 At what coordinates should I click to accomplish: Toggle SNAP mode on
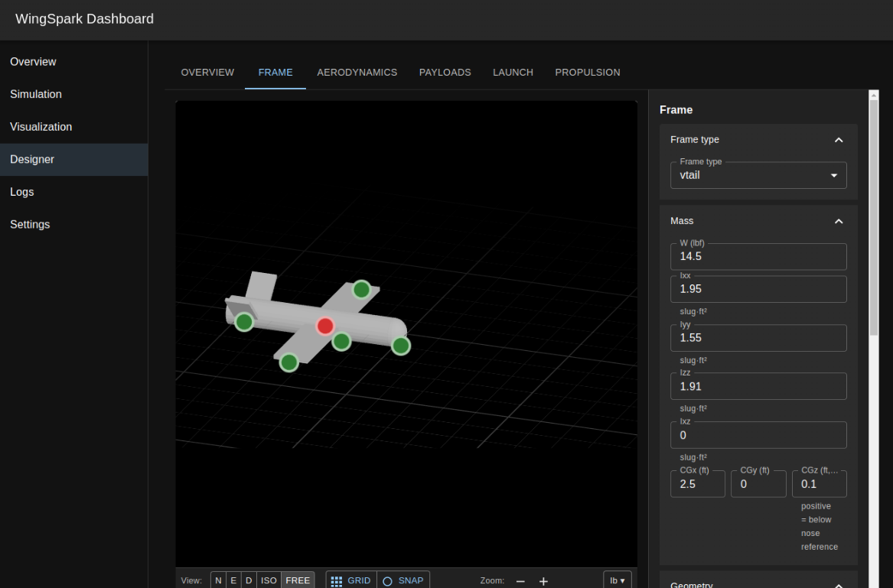click(403, 580)
